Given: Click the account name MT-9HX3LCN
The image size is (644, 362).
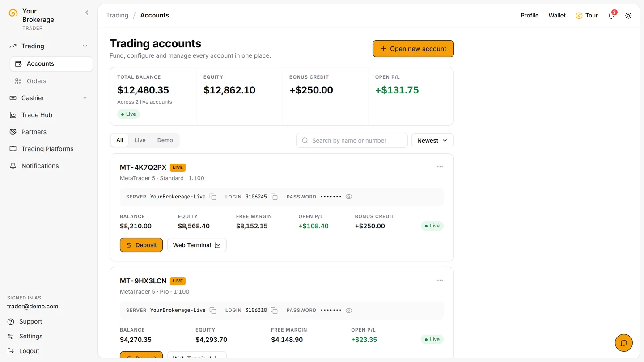Looking at the screenshot, I should [143, 281].
